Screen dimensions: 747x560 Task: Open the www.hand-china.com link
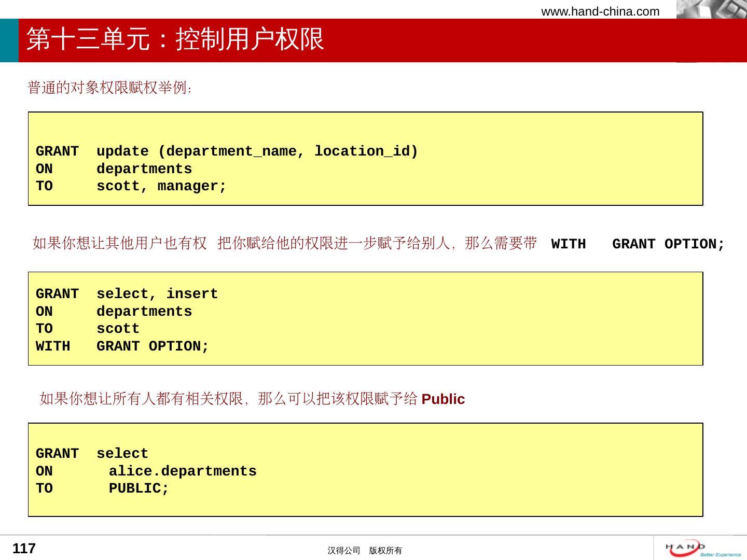click(600, 11)
